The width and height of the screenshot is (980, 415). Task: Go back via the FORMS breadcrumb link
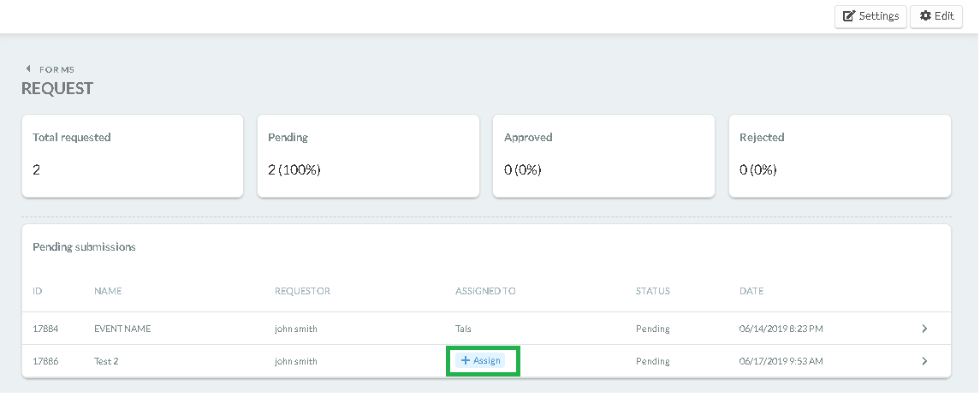[x=56, y=69]
